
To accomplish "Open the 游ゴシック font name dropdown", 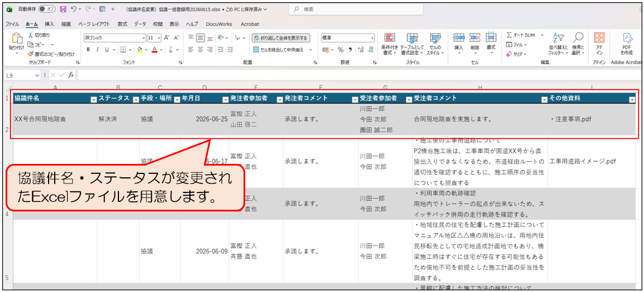I will [x=142, y=37].
